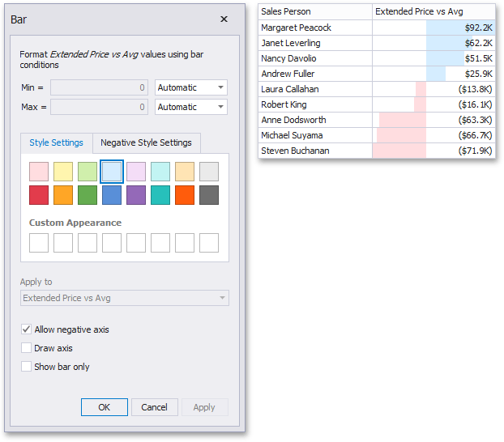This screenshot has width=504, height=442.
Task: Pick the pale red color swatch
Action: (x=39, y=172)
